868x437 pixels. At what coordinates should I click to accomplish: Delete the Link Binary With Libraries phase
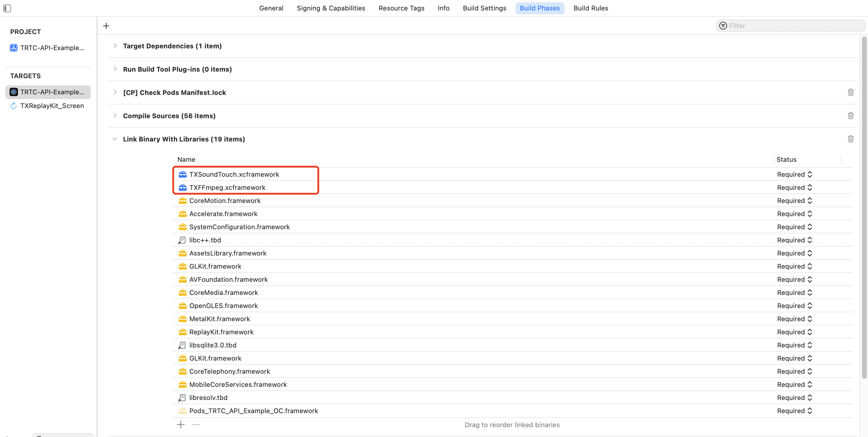pyautogui.click(x=850, y=139)
